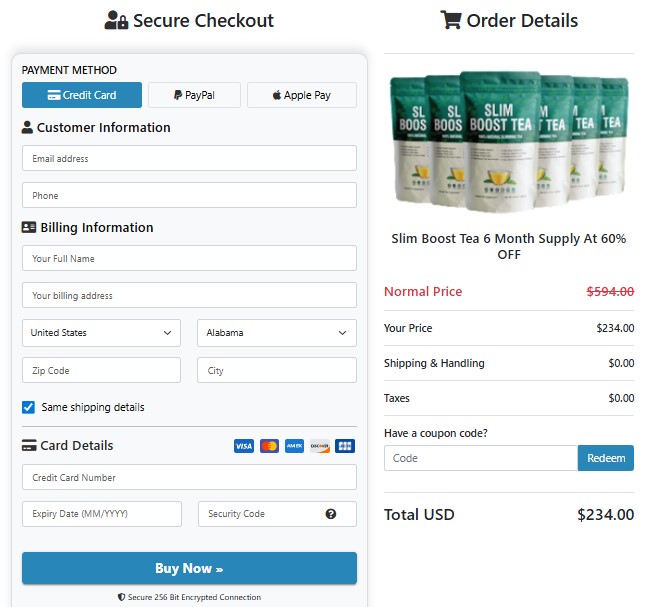Click the shopping cart icon

click(x=451, y=20)
